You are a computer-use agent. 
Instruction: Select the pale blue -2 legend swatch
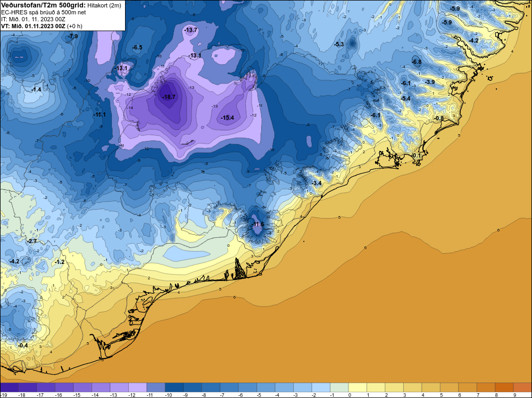(x=321, y=387)
